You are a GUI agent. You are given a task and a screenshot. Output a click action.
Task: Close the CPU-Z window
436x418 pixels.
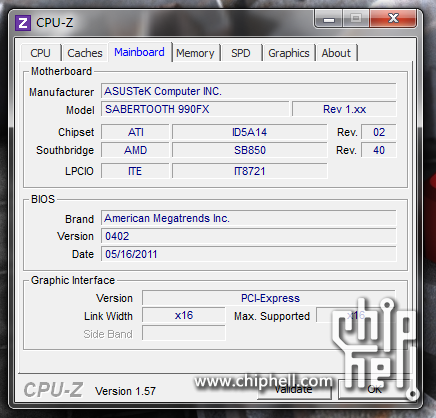(x=393, y=18)
